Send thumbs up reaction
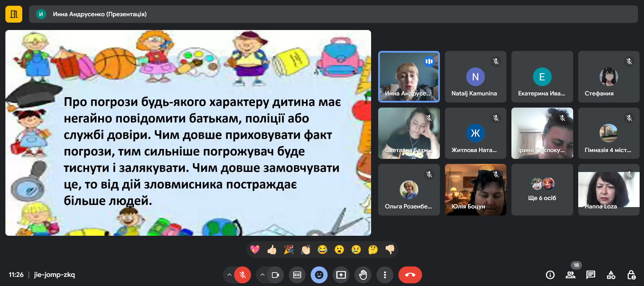 [x=272, y=250]
